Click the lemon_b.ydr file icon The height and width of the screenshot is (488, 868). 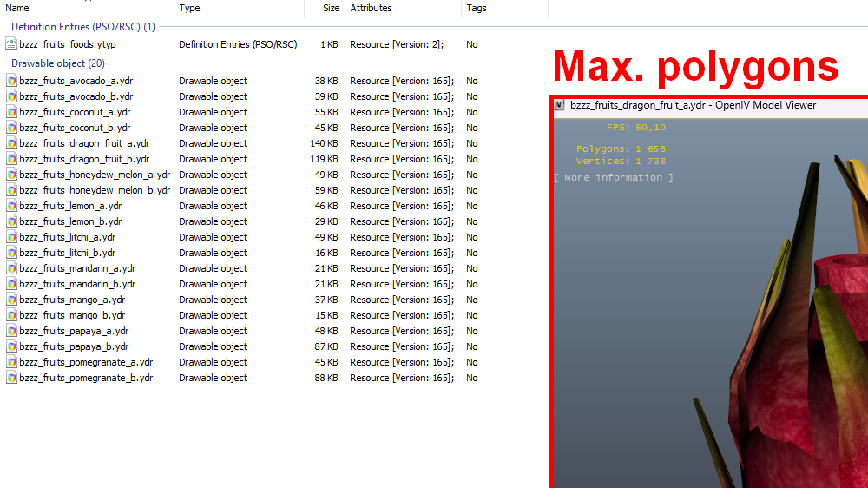pos(11,221)
